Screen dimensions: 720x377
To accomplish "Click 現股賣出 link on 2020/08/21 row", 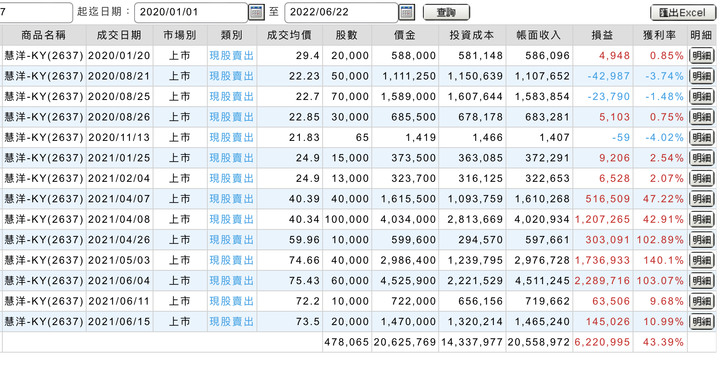I will click(x=231, y=76).
